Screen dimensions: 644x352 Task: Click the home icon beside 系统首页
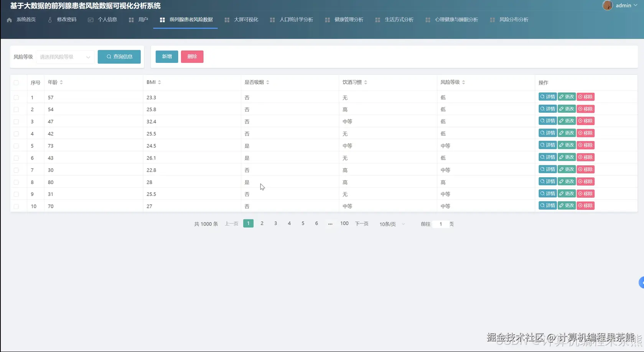pos(9,20)
